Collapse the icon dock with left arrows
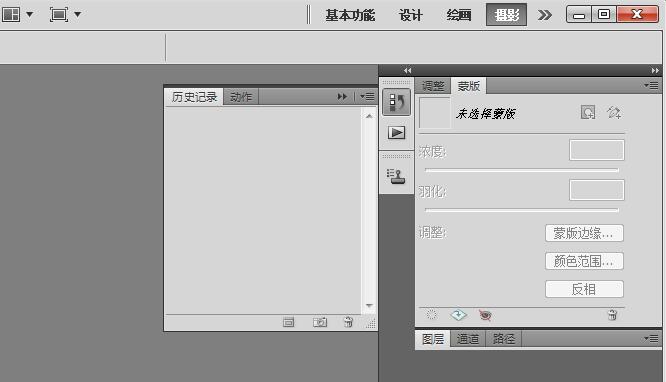The height and width of the screenshot is (382, 666). (x=407, y=71)
